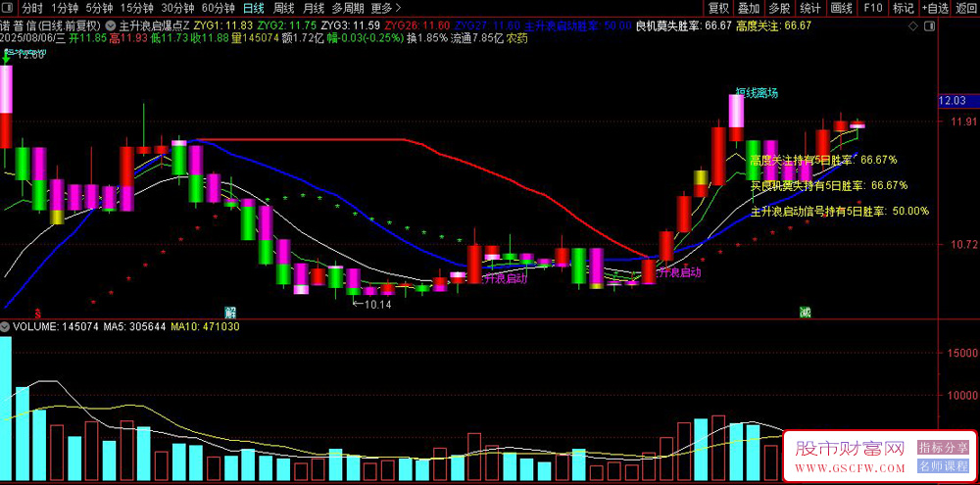Click the 股市财富网 site logo
This screenshot has width=980, height=485.
coord(850,448)
